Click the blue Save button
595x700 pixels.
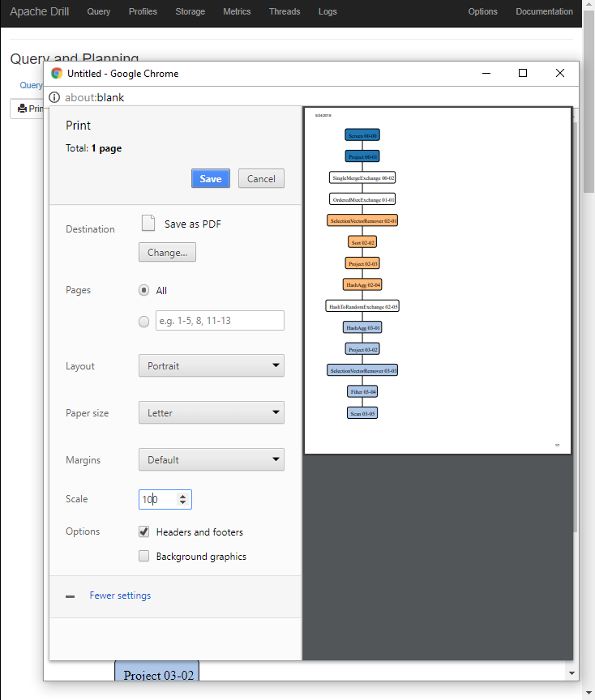pos(211,178)
